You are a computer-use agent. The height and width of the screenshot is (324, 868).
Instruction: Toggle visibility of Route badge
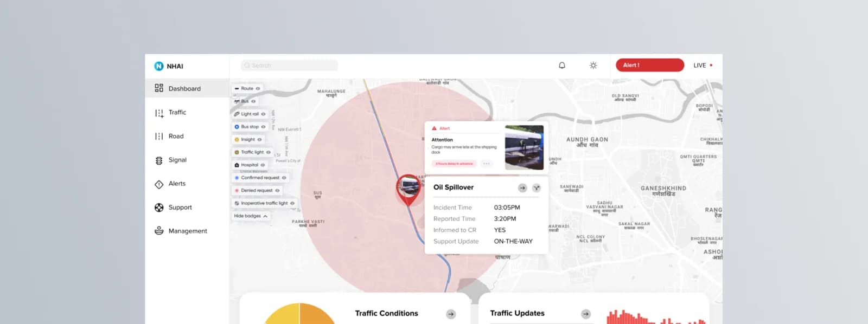click(258, 88)
